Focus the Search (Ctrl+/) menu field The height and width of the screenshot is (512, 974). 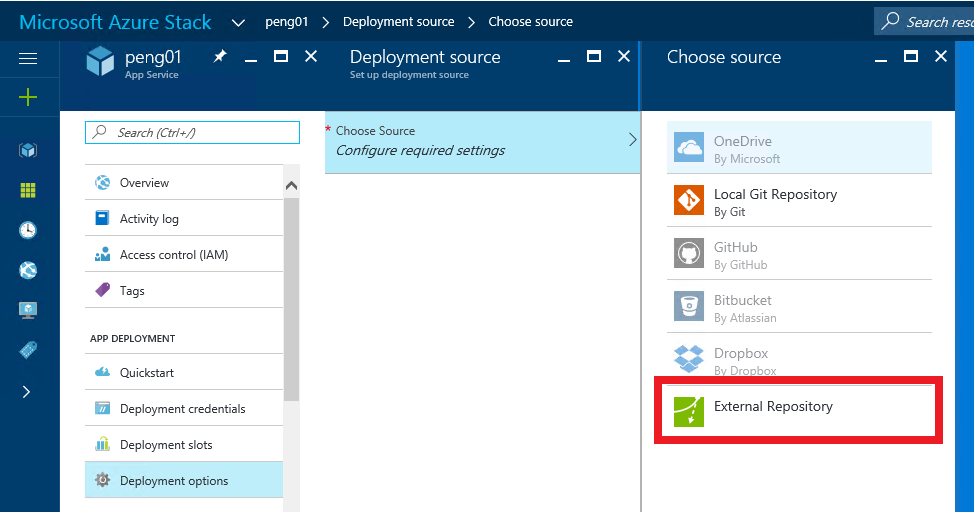[x=193, y=132]
